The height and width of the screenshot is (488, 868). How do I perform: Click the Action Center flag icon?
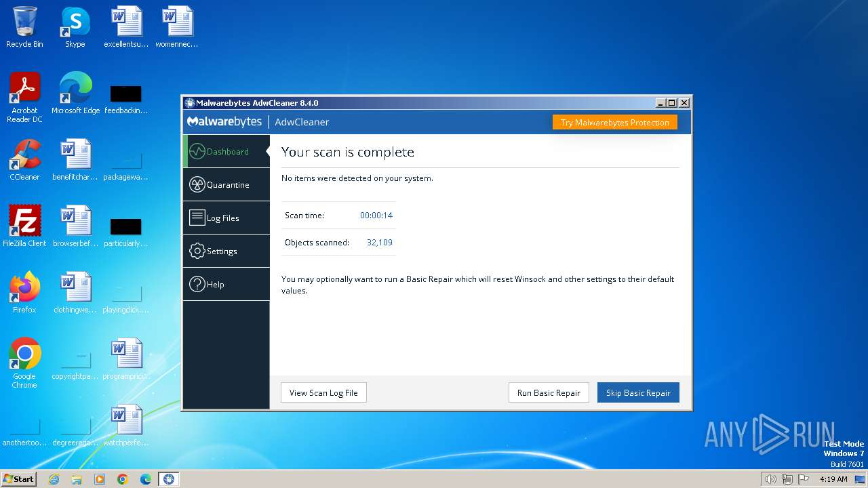pos(804,479)
